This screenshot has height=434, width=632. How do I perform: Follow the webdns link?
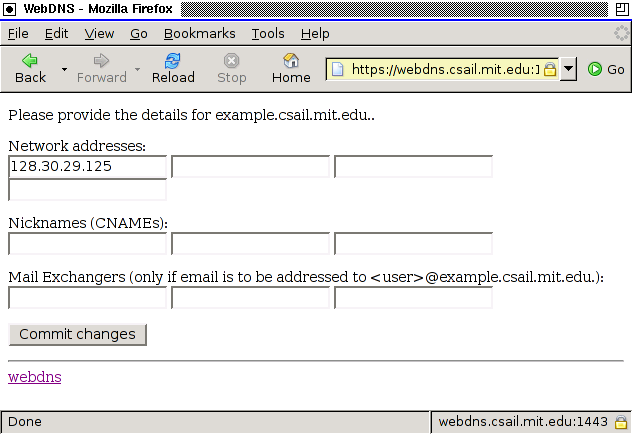(x=35, y=377)
